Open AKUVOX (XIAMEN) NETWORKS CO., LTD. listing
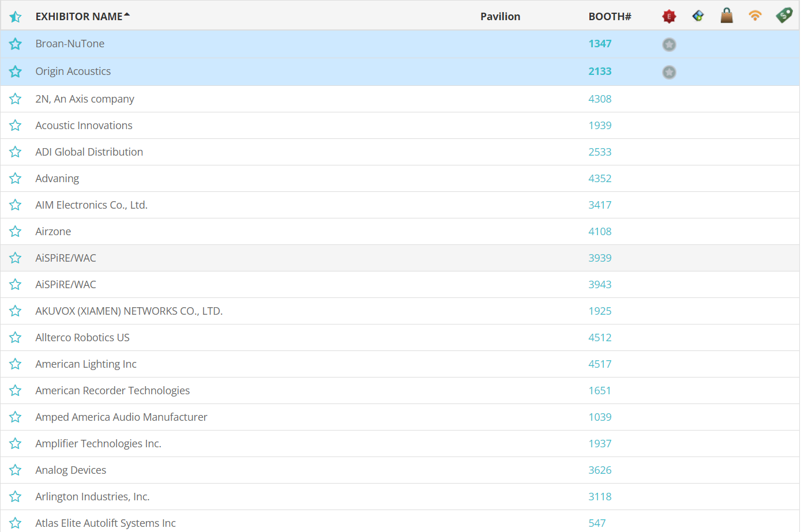The image size is (801, 532). click(129, 311)
